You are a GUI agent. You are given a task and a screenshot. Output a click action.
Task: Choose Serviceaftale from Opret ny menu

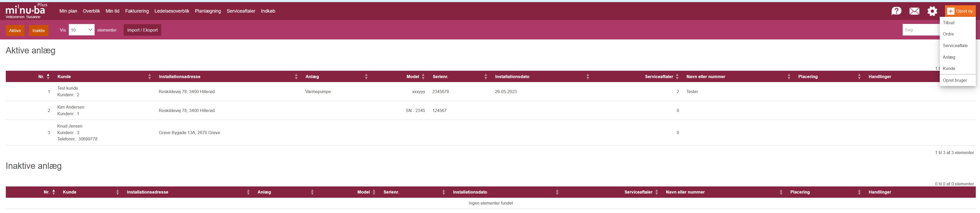click(x=958, y=46)
